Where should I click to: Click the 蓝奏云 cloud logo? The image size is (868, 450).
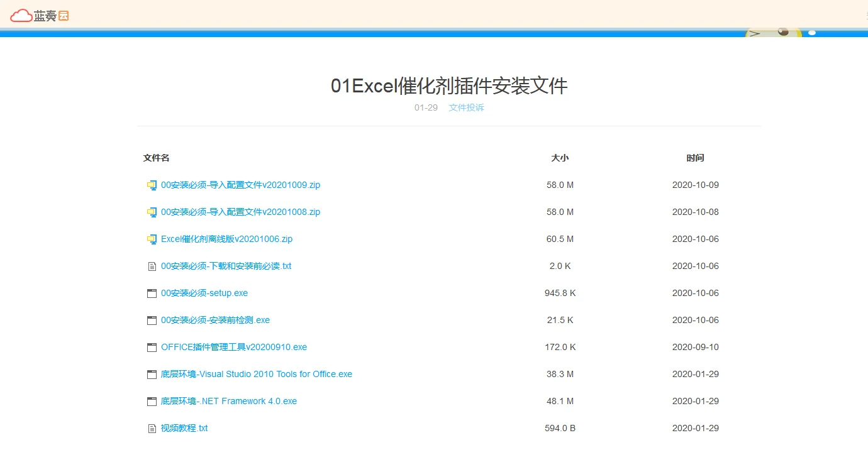tap(40, 15)
